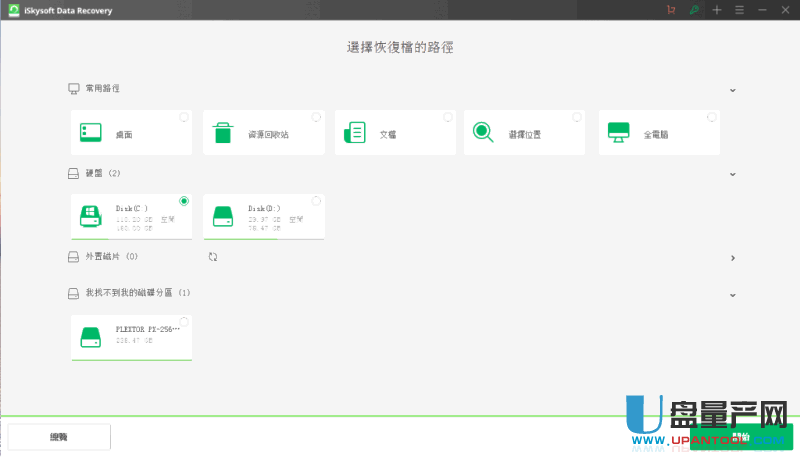800x457 pixels.
Task: Expand the external devices (外置磁片) section
Action: [732, 258]
